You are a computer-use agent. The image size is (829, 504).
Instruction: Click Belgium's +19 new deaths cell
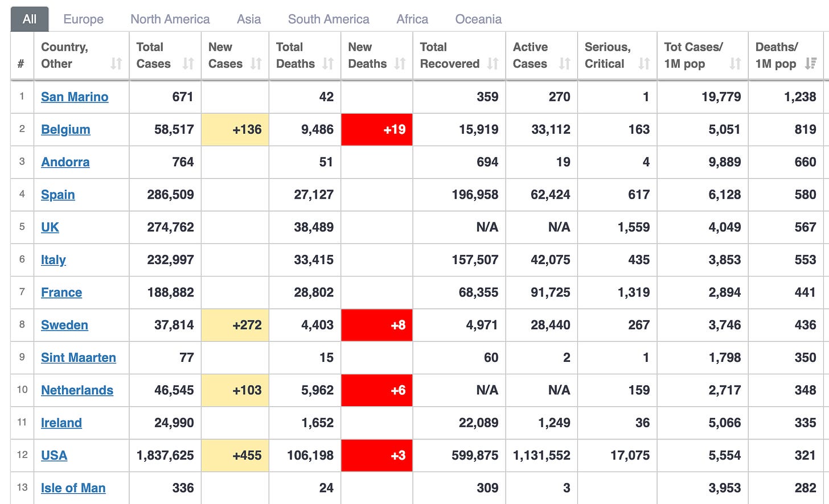tap(377, 130)
